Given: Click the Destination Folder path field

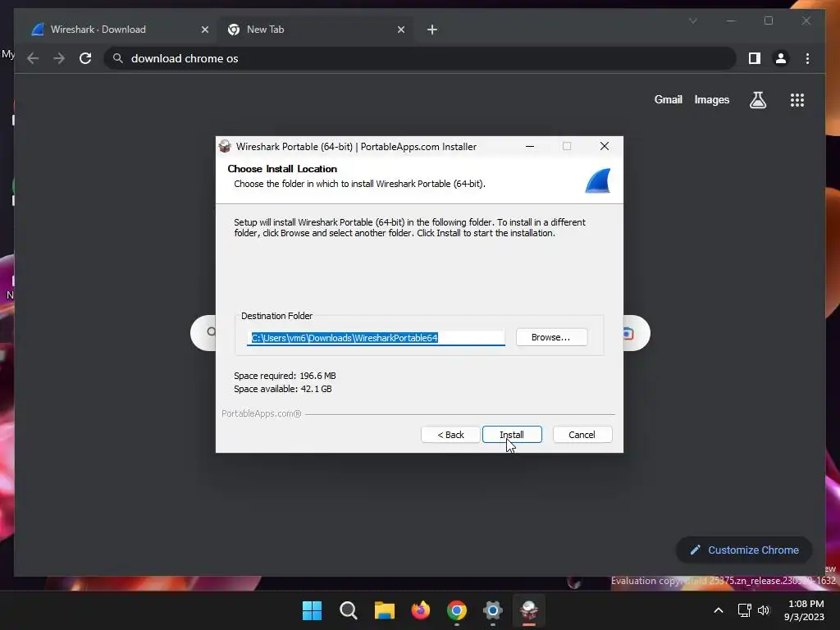Looking at the screenshot, I should tap(376, 337).
